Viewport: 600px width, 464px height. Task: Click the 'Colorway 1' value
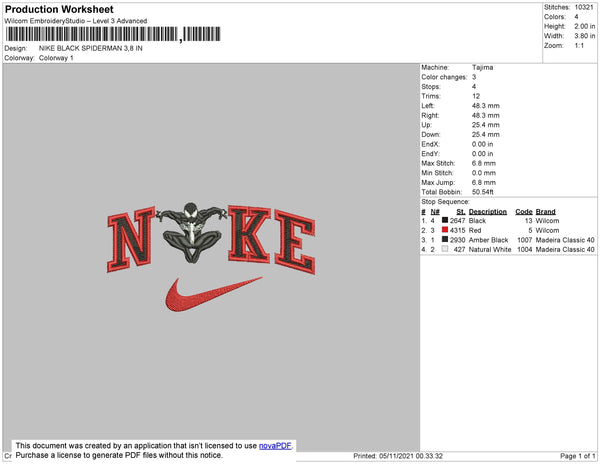coord(56,58)
